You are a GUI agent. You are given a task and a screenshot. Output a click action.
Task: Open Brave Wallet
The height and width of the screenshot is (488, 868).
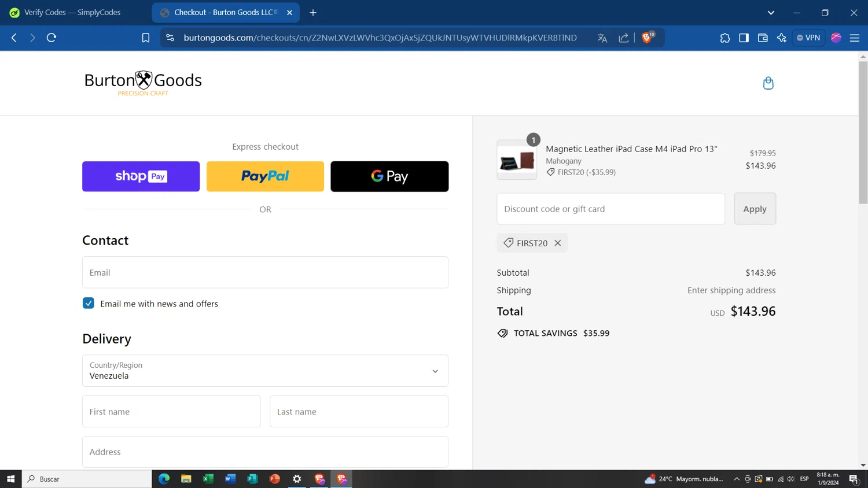(763, 38)
